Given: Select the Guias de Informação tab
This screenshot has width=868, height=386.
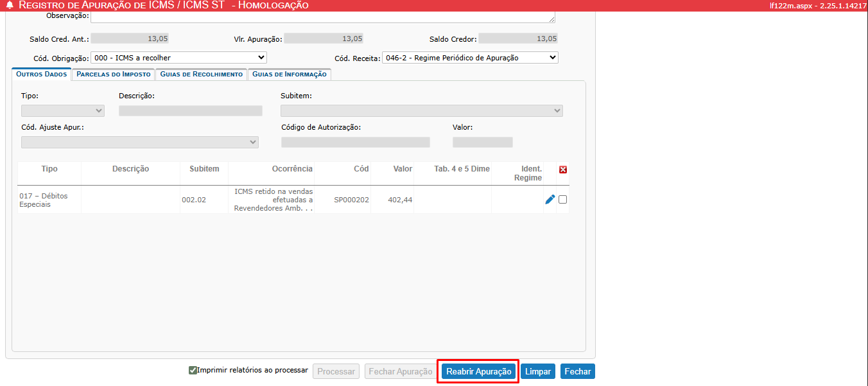Looking at the screenshot, I should [290, 75].
